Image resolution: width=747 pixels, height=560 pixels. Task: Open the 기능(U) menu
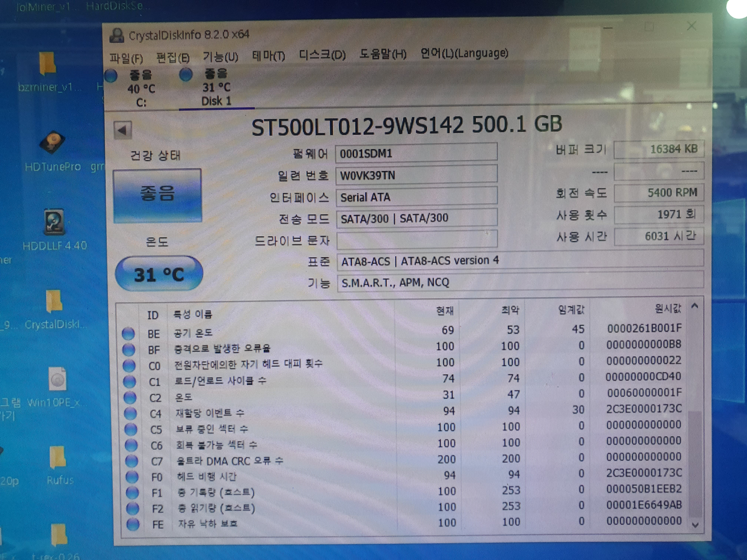[220, 57]
